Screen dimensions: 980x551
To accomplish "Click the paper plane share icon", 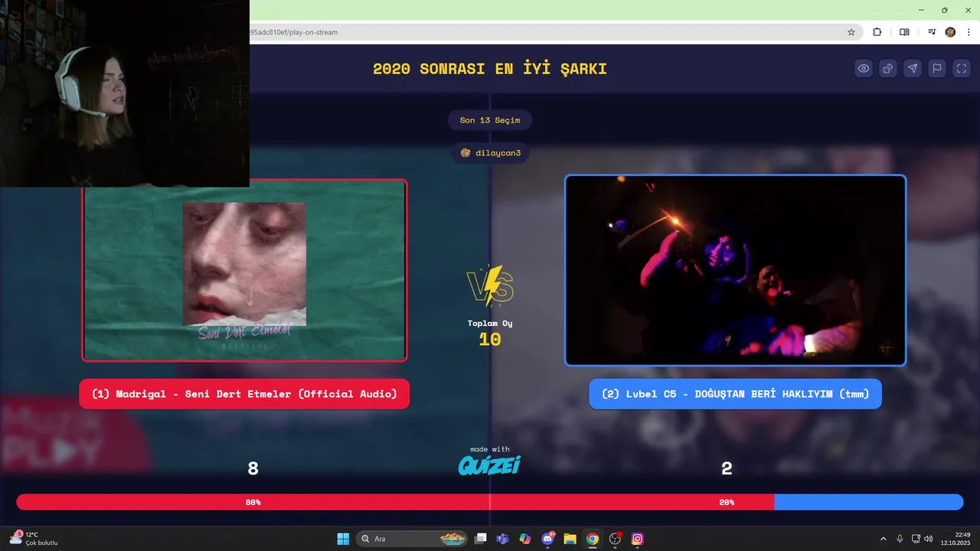I will tap(913, 68).
